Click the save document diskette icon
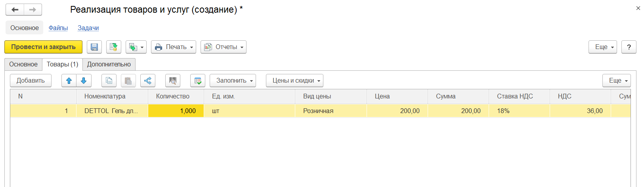The width and height of the screenshot is (644, 187). [94, 47]
